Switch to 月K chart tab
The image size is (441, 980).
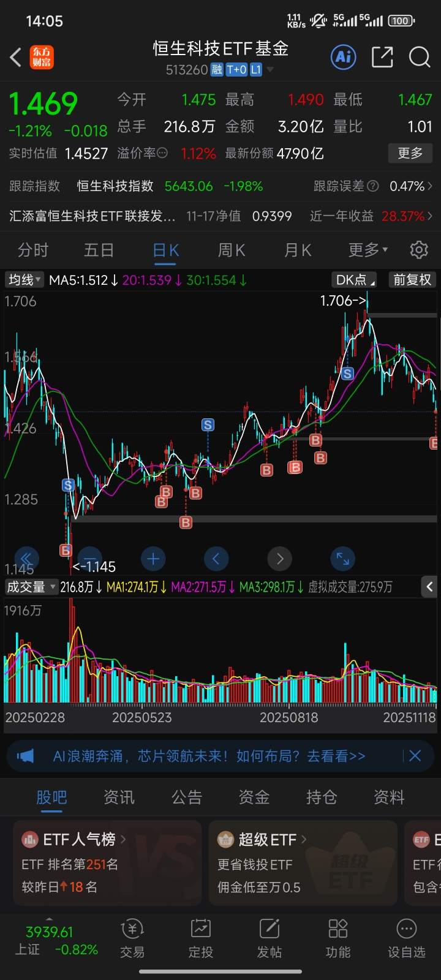pos(298,250)
